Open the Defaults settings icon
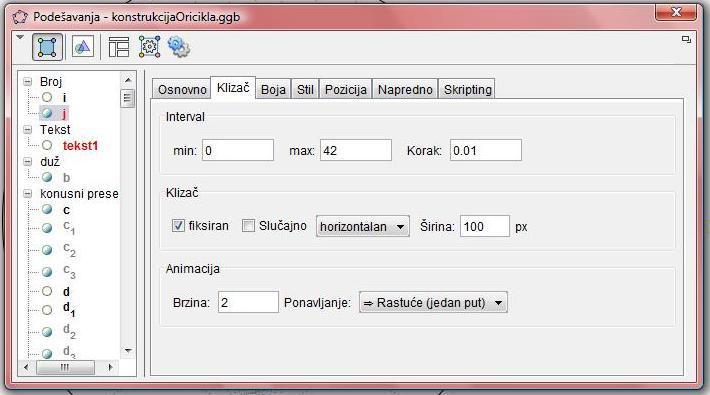710x395 pixels. (149, 47)
